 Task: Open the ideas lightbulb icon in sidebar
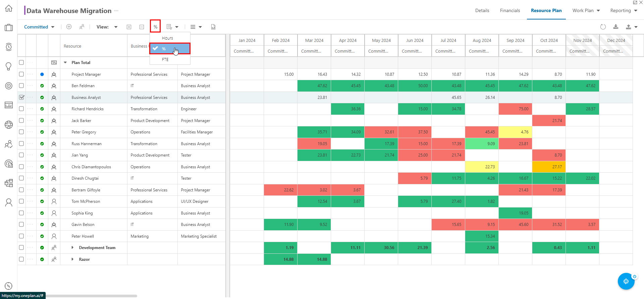coord(9,66)
